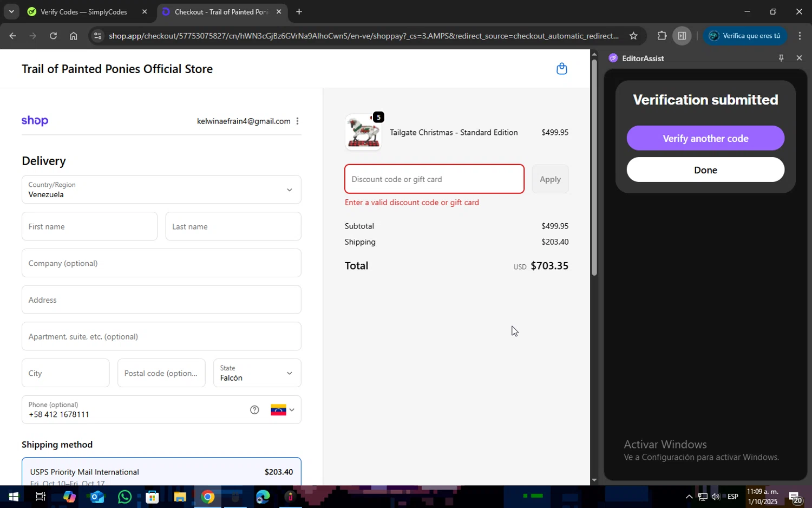812x508 pixels.
Task: Click the Company (optional) field
Action: click(x=161, y=263)
